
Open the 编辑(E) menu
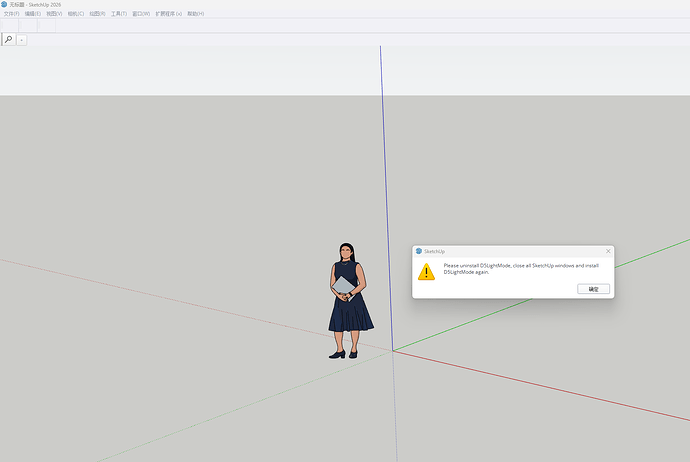[x=33, y=14]
